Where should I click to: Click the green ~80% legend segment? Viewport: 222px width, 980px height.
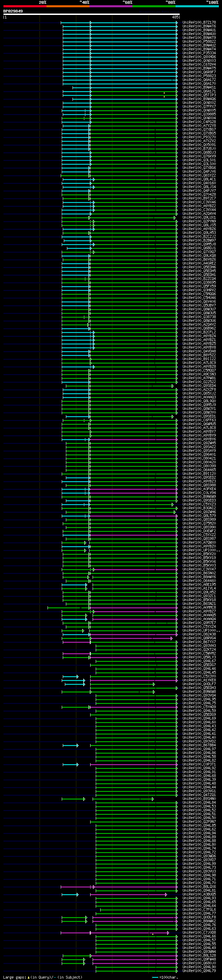(154, 6)
